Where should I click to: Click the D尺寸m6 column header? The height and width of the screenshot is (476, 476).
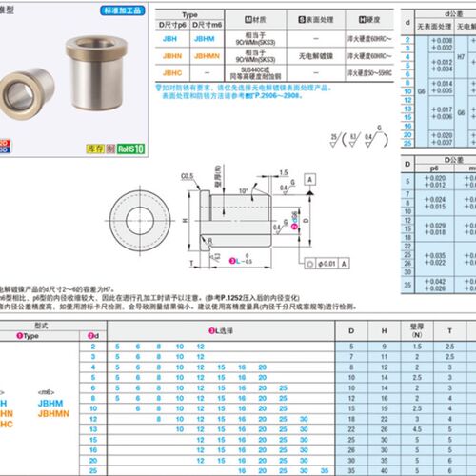207,25
